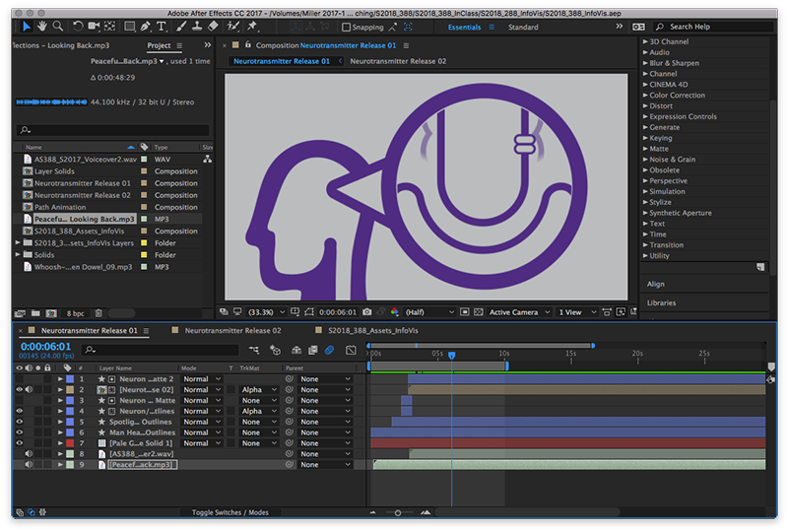The width and height of the screenshot is (788, 532).
Task: Click the Graph Editor icon in timeline
Action: 351,350
